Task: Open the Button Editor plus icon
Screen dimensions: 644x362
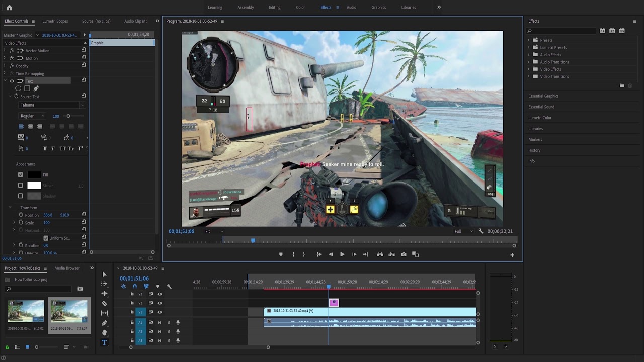Action: point(512,255)
